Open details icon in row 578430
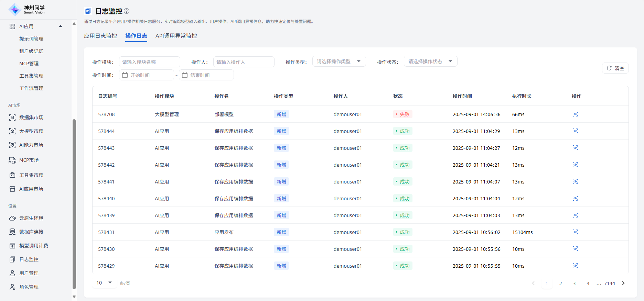The image size is (644, 301). pyautogui.click(x=575, y=249)
